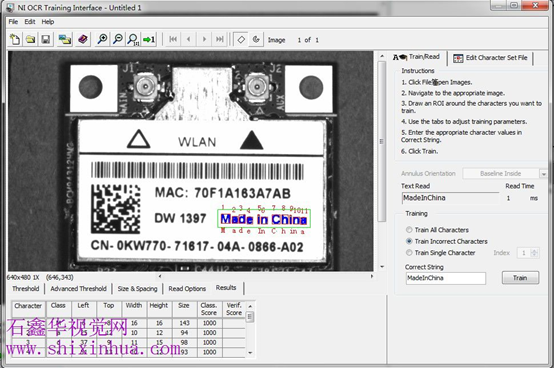Click the Left column header
The height and width of the screenshot is (368, 554).
pyautogui.click(x=83, y=309)
